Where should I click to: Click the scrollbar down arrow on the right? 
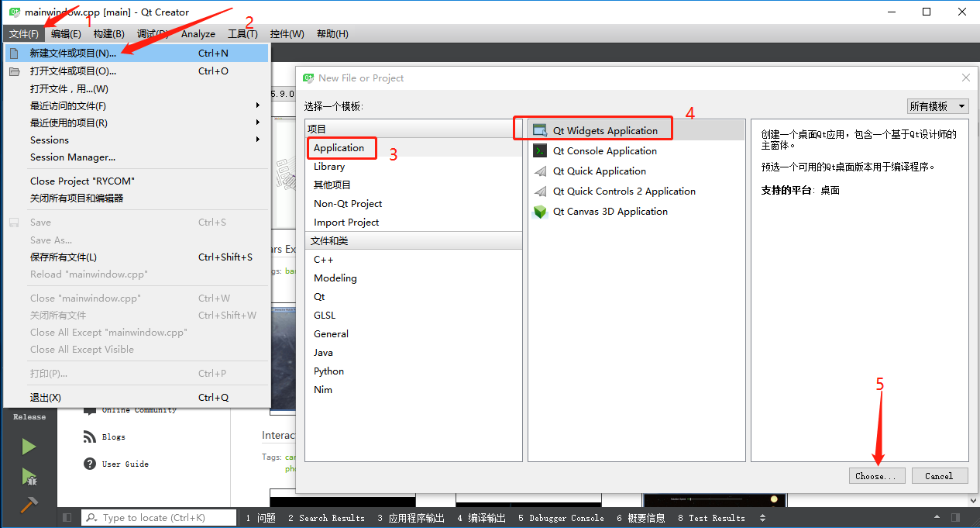[x=975, y=500]
